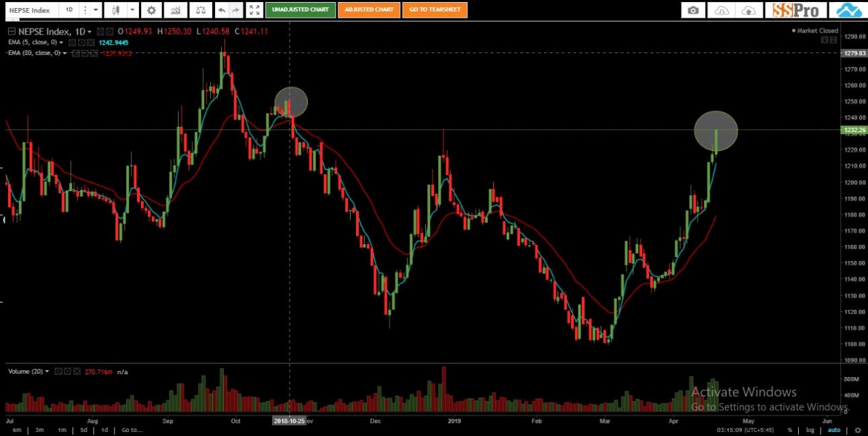Toggle percent scale at bottom right

pos(789,430)
